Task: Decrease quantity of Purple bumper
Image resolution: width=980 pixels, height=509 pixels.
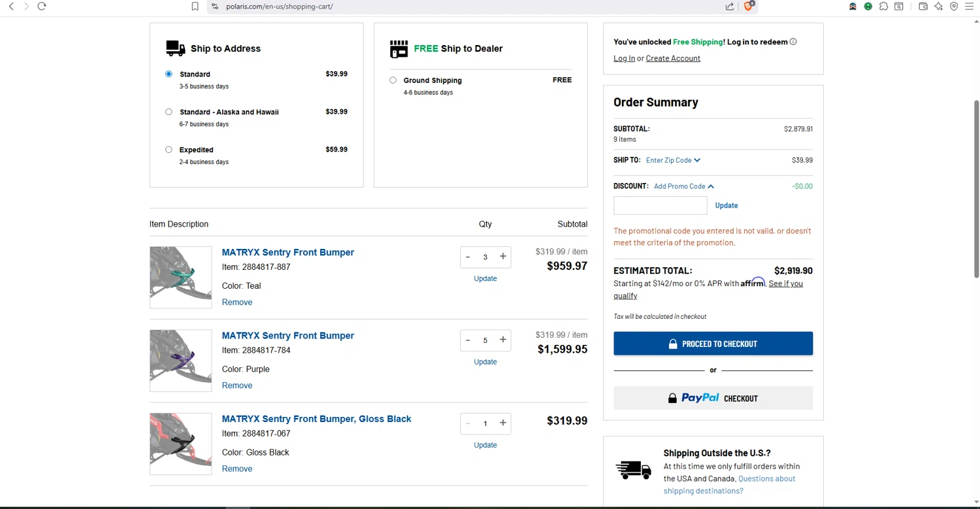Action: [468, 340]
